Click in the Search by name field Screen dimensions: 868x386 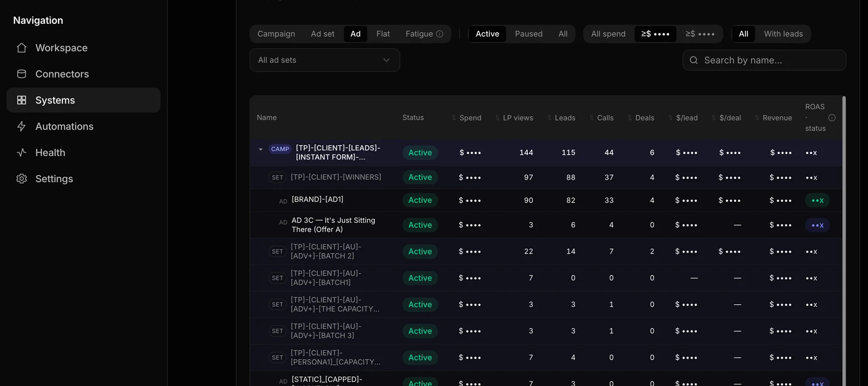[x=764, y=60]
